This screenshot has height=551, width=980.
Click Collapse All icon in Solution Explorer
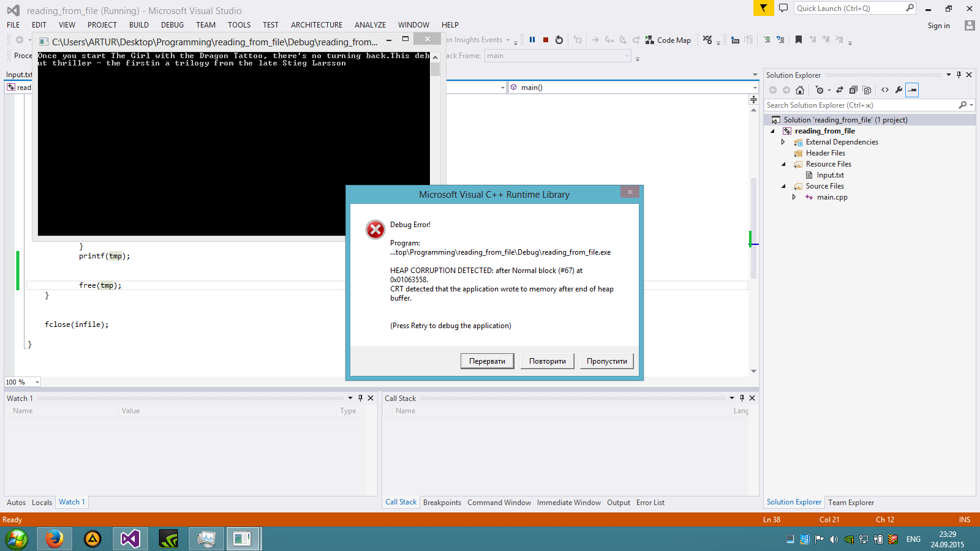click(x=853, y=90)
